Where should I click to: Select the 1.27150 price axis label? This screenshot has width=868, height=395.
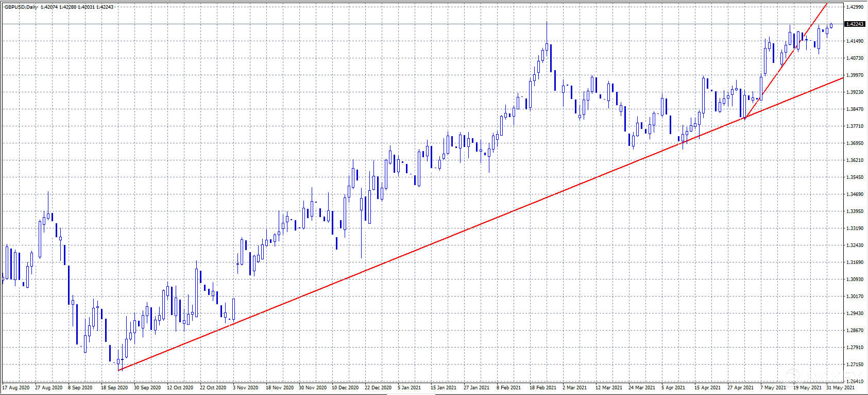click(x=855, y=365)
